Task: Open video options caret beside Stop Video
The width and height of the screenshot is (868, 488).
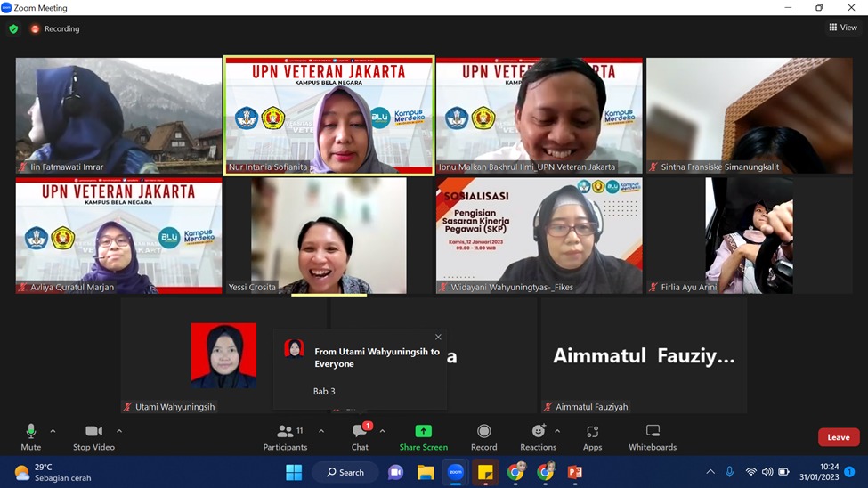Action: coord(119,432)
